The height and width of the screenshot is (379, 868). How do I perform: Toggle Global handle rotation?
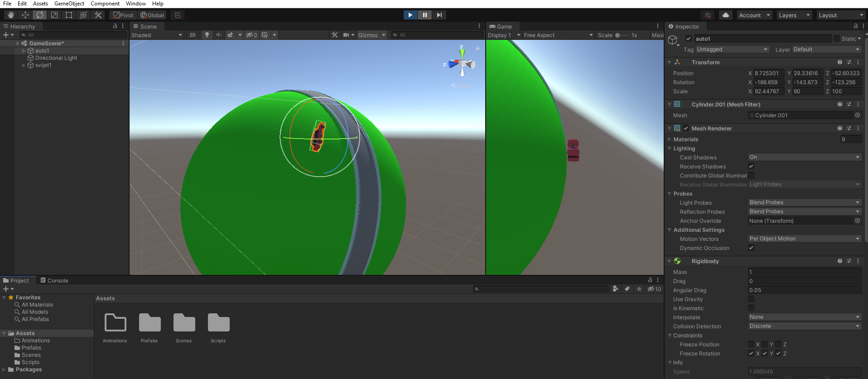click(152, 15)
